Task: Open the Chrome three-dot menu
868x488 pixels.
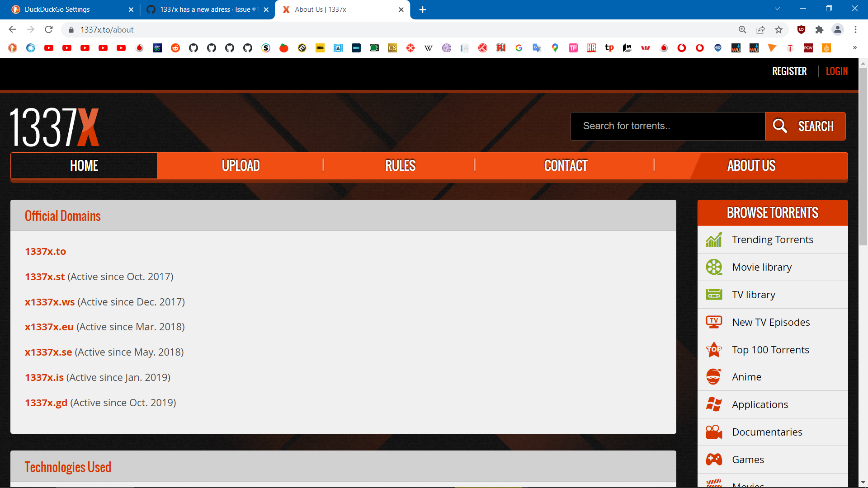Action: (x=855, y=30)
